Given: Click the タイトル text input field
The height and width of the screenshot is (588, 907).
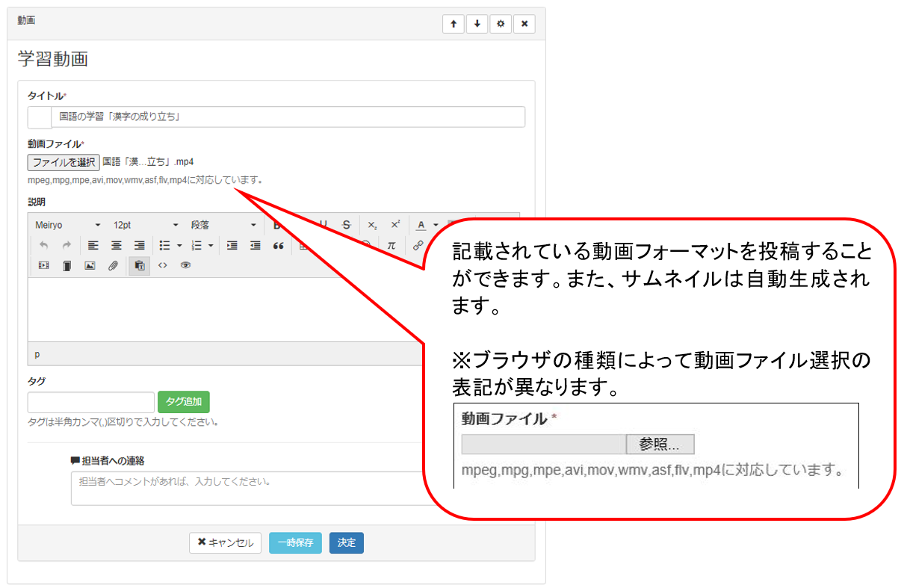Looking at the screenshot, I should point(288,117).
